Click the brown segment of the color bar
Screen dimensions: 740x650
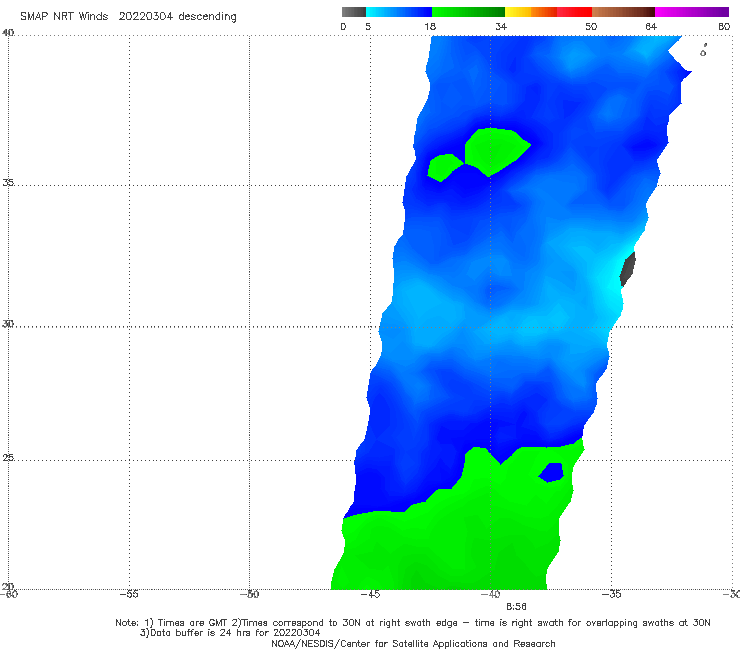[x=623, y=12]
